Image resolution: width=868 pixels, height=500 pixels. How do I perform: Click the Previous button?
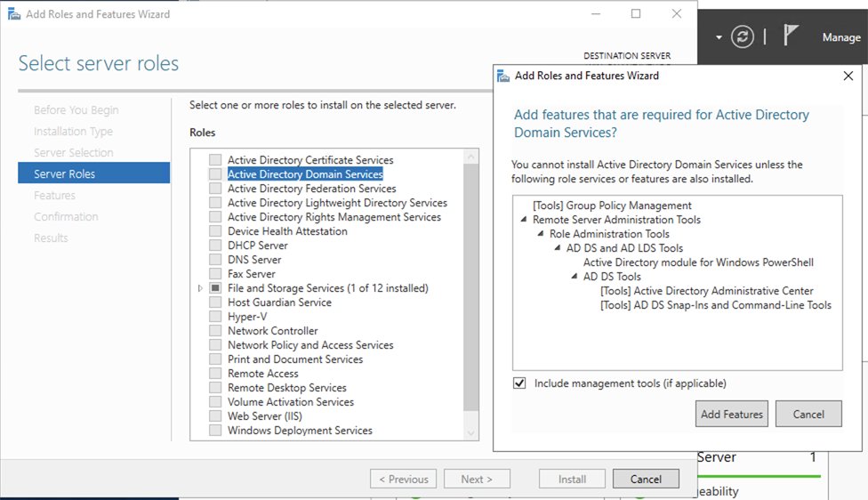(404, 479)
